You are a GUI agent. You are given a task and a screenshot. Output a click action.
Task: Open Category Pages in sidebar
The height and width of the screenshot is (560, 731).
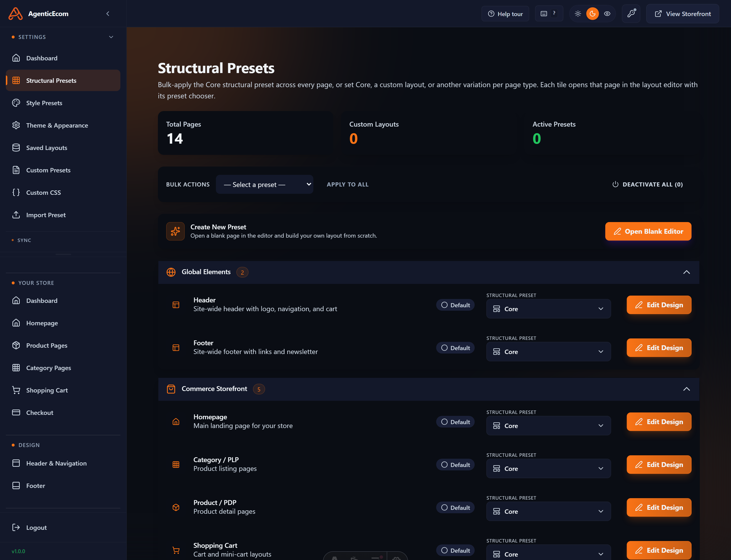pyautogui.click(x=63, y=368)
